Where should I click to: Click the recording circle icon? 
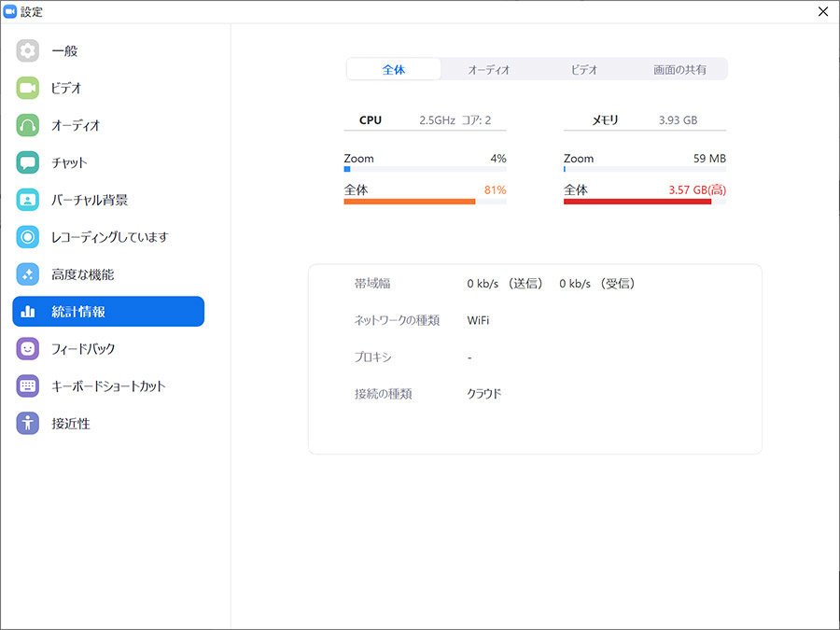(27, 237)
